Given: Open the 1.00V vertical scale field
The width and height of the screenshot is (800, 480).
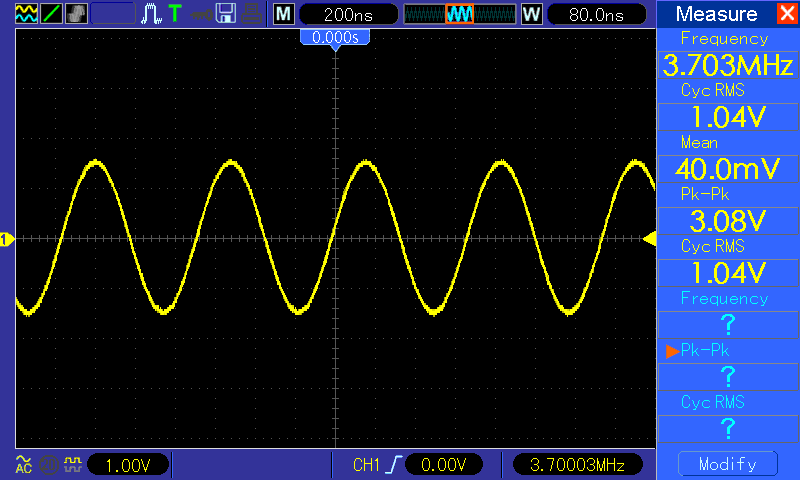Looking at the screenshot, I should click(x=128, y=464).
